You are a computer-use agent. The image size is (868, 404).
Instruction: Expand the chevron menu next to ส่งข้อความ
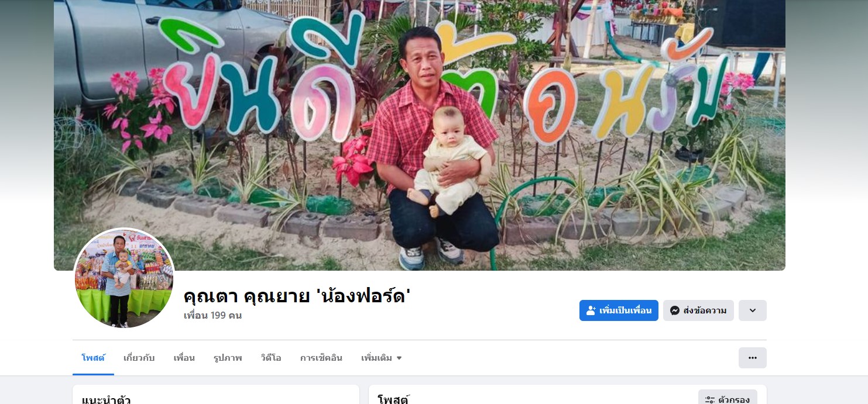[753, 310]
